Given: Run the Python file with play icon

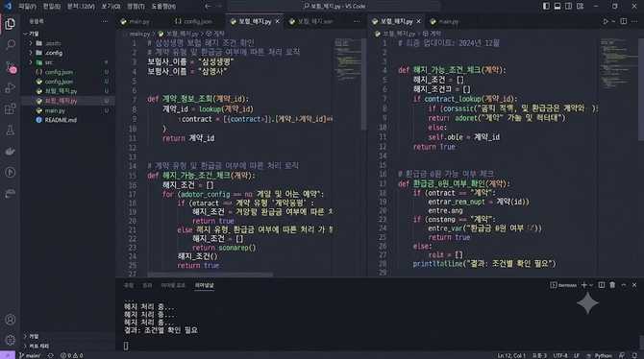Looking at the screenshot, I should coord(606,21).
